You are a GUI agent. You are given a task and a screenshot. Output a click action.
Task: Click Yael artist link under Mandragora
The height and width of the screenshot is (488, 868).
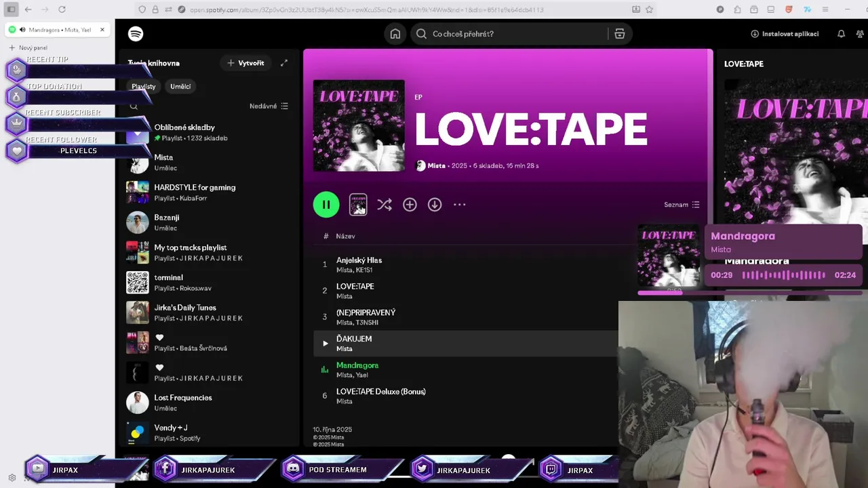pyautogui.click(x=361, y=375)
